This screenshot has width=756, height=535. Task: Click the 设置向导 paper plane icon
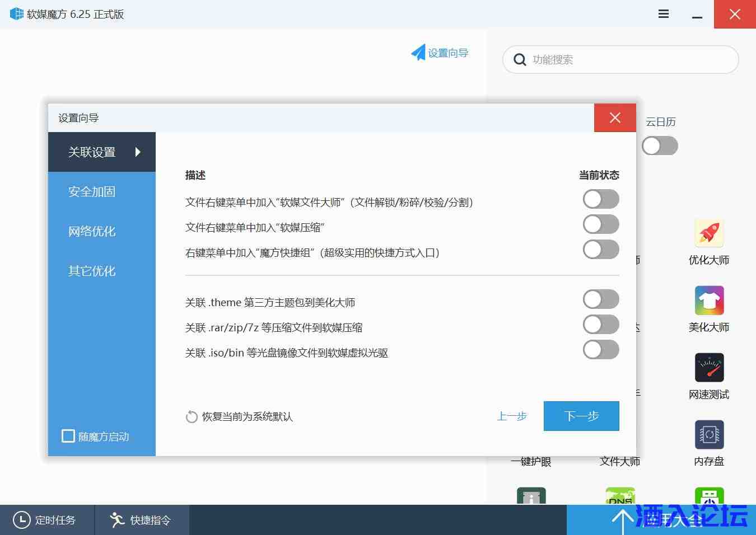click(x=418, y=53)
